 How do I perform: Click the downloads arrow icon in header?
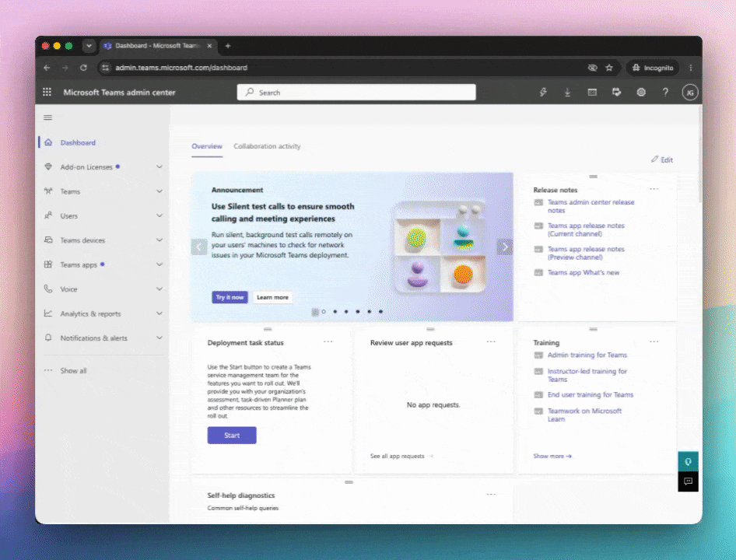[x=567, y=92]
